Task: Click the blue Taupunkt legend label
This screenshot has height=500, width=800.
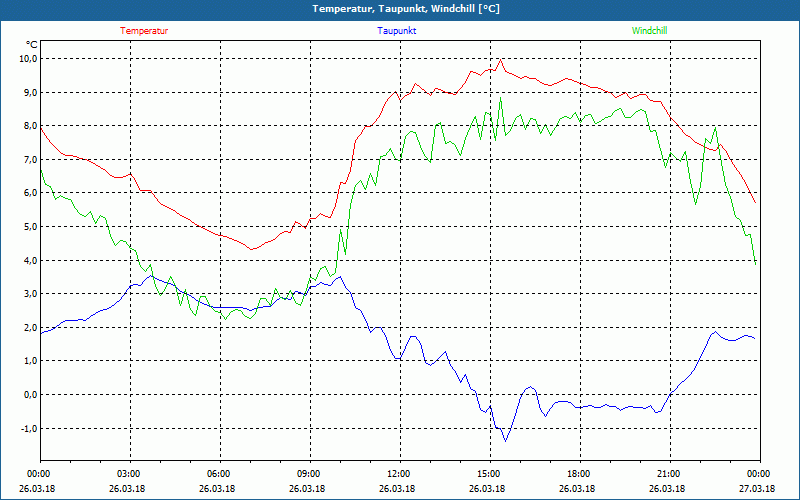Action: tap(396, 31)
